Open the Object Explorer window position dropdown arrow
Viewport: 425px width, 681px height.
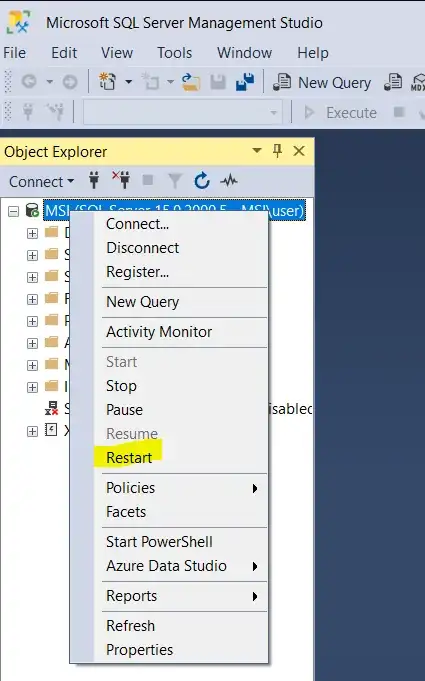coord(257,151)
